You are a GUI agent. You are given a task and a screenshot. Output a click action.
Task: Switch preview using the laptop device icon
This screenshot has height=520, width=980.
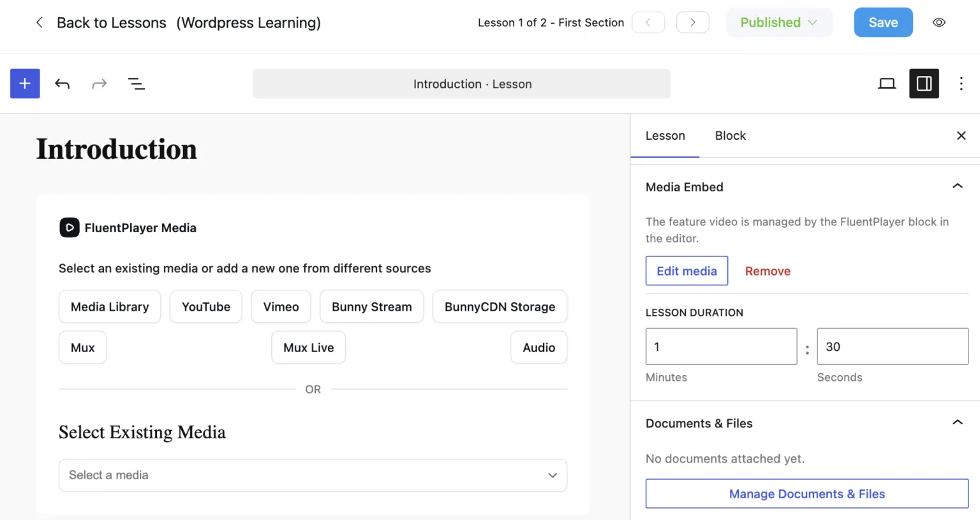(x=887, y=84)
